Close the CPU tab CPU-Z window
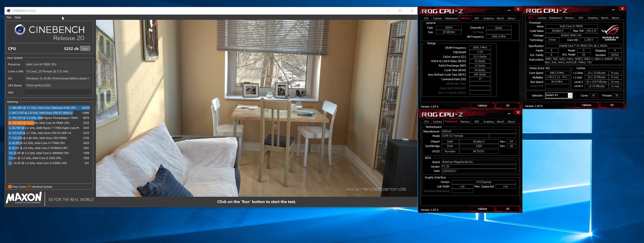The height and width of the screenshot is (243, 644). 622,9
